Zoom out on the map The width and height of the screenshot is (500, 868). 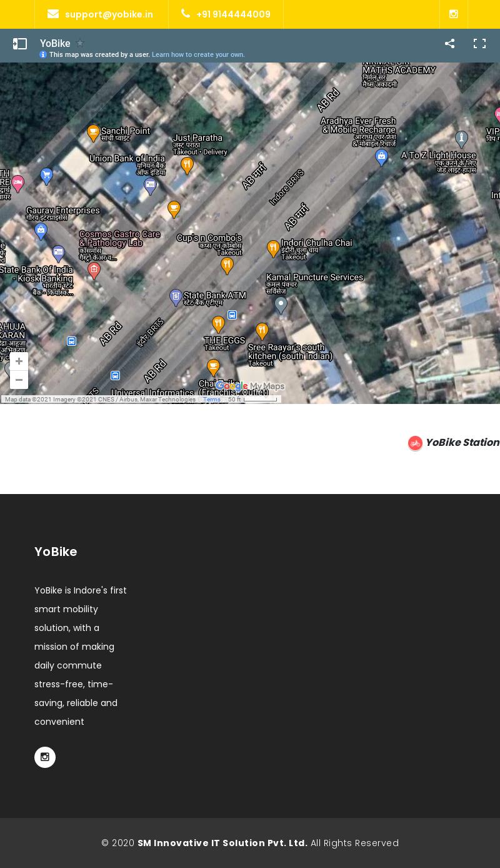pos(19,380)
